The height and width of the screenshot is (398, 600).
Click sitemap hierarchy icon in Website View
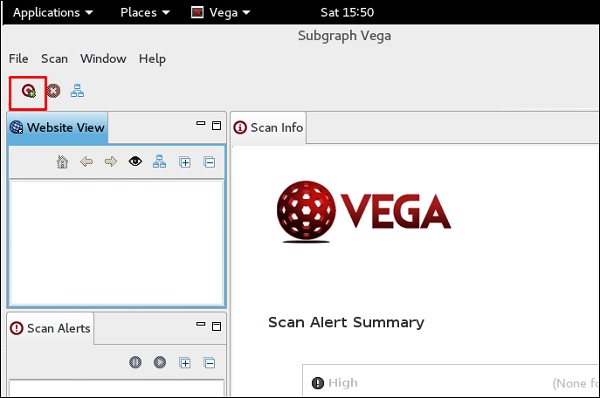click(160, 161)
